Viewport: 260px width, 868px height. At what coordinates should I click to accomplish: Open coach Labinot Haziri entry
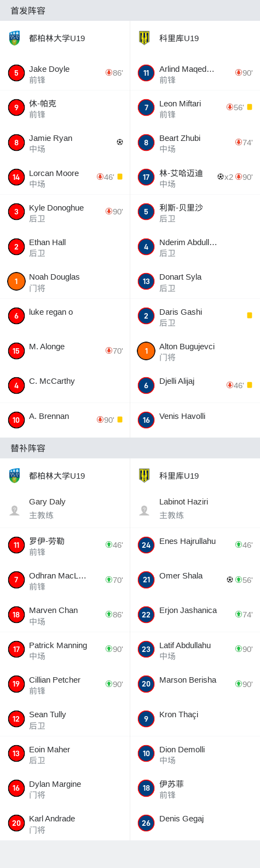tap(195, 508)
